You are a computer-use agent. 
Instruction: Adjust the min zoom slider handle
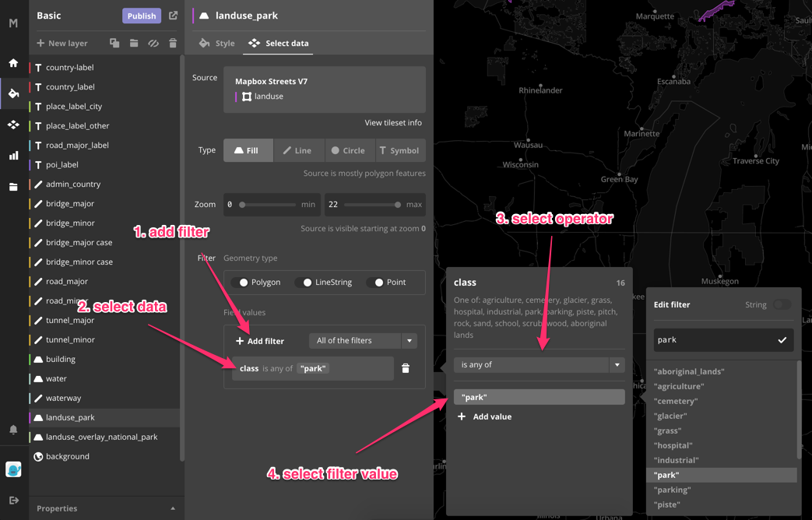pos(243,205)
